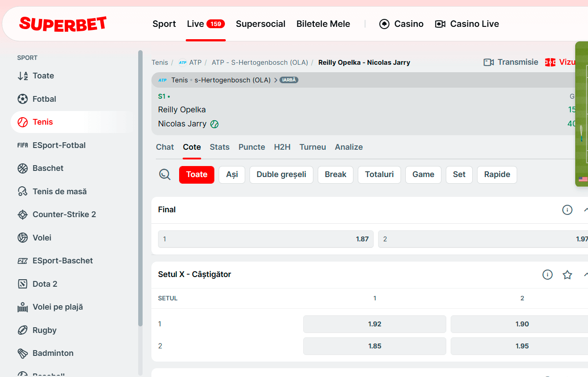Image resolution: width=588 pixels, height=377 pixels.
Task: Show info for Setul X - Câștigător
Action: click(x=548, y=275)
